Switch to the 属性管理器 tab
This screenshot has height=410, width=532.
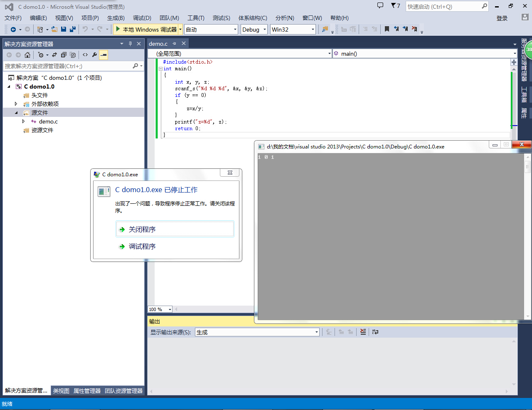coord(87,391)
